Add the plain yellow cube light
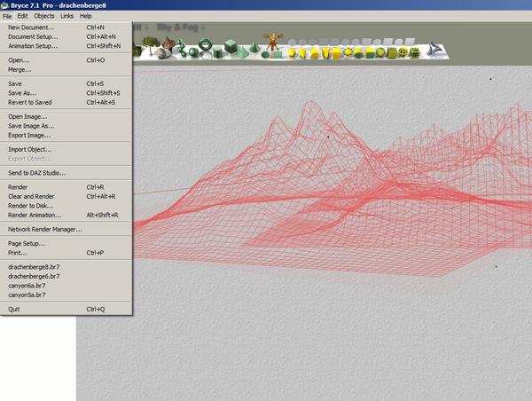Image resolution: width=532 pixels, height=401 pixels. [336, 53]
